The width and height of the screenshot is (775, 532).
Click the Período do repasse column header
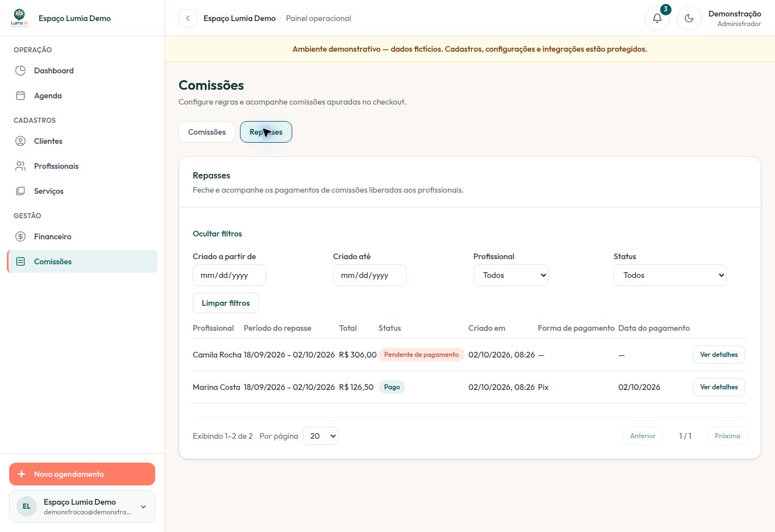click(x=277, y=328)
